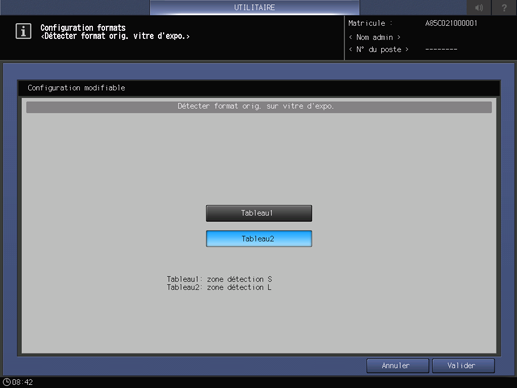
Task: Click the information 'i' icon
Action: tap(23, 31)
